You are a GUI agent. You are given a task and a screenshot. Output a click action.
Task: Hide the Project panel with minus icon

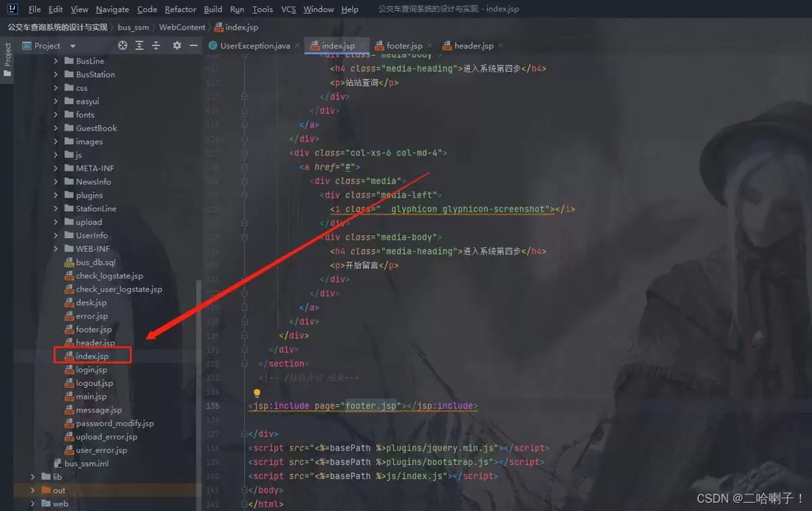194,45
